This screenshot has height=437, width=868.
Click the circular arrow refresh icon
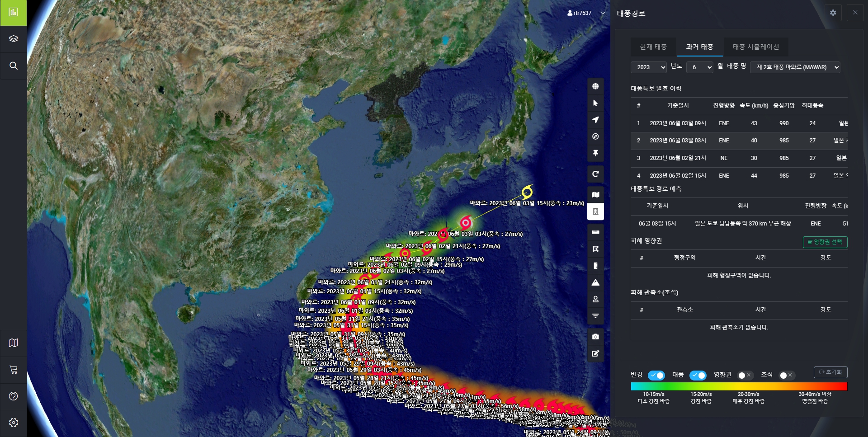pyautogui.click(x=595, y=174)
